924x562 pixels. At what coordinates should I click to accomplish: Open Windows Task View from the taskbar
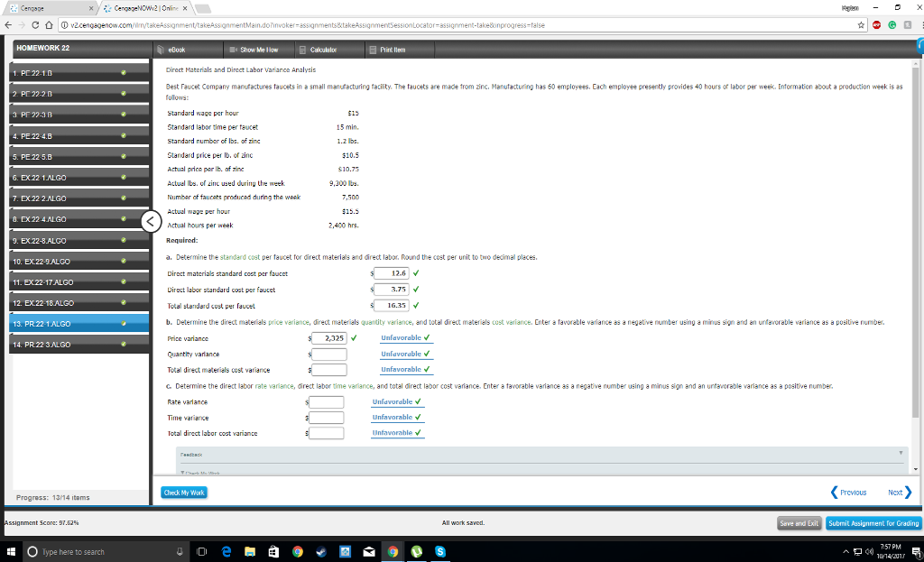[x=199, y=551]
